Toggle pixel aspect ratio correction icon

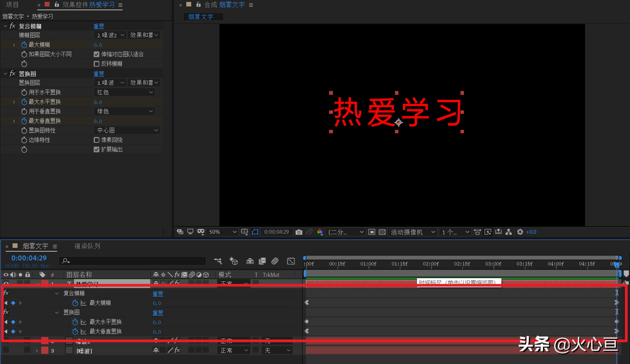click(477, 232)
